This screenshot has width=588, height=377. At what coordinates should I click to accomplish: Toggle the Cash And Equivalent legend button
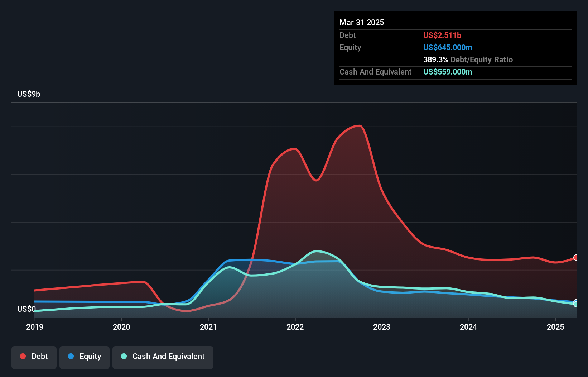(x=163, y=357)
